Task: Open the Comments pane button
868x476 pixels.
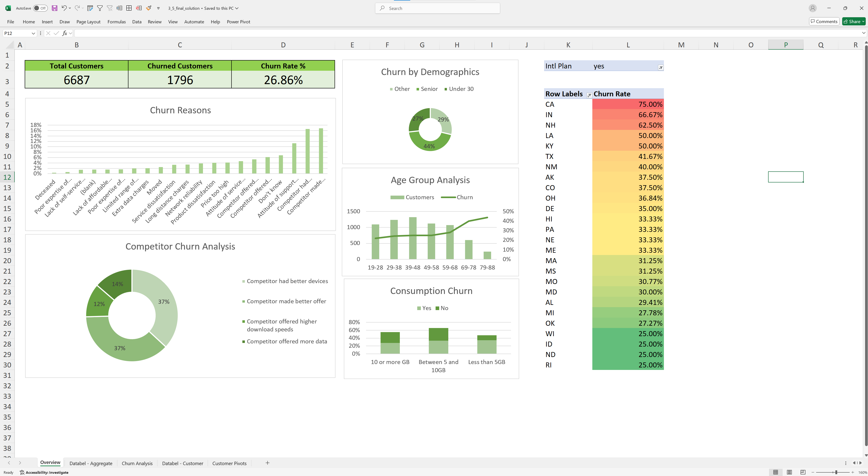Action: [x=824, y=22]
